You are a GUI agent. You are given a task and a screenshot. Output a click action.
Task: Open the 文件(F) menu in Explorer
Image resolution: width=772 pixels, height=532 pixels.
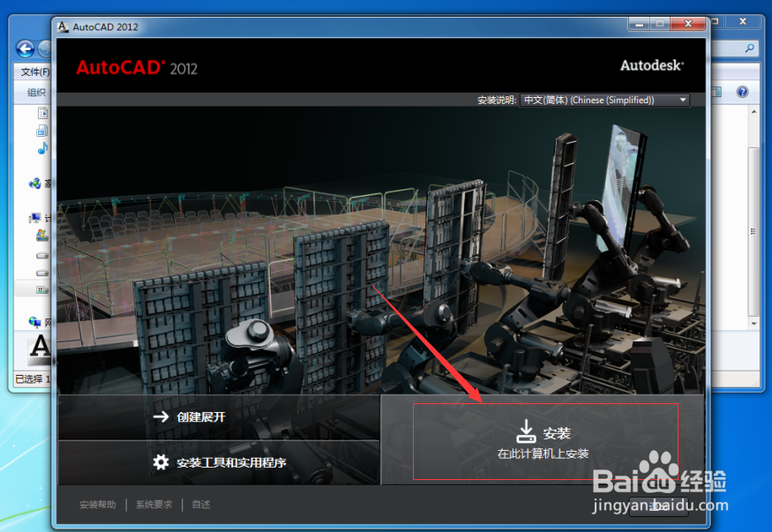[x=35, y=71]
